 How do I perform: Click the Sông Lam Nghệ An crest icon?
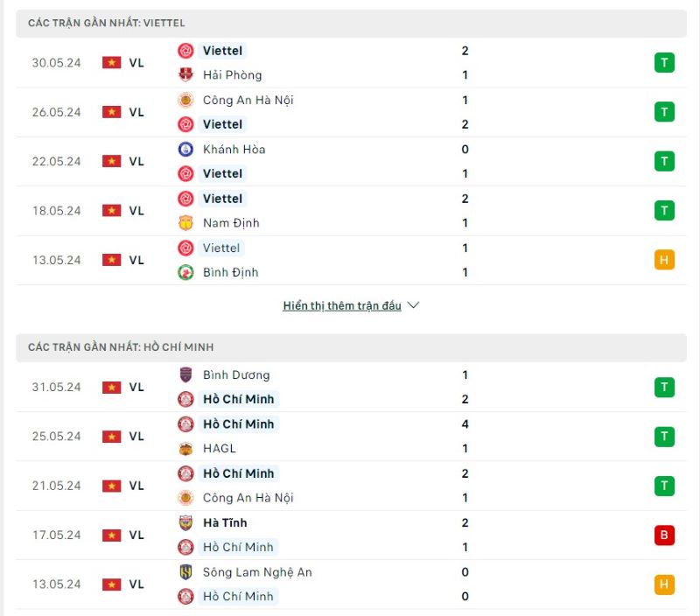click(185, 571)
